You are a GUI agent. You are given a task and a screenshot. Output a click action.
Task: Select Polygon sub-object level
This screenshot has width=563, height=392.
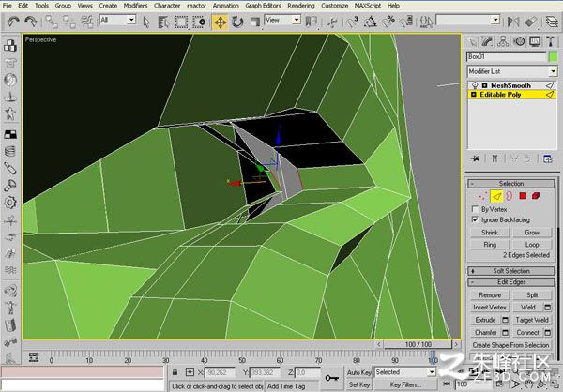(523, 196)
